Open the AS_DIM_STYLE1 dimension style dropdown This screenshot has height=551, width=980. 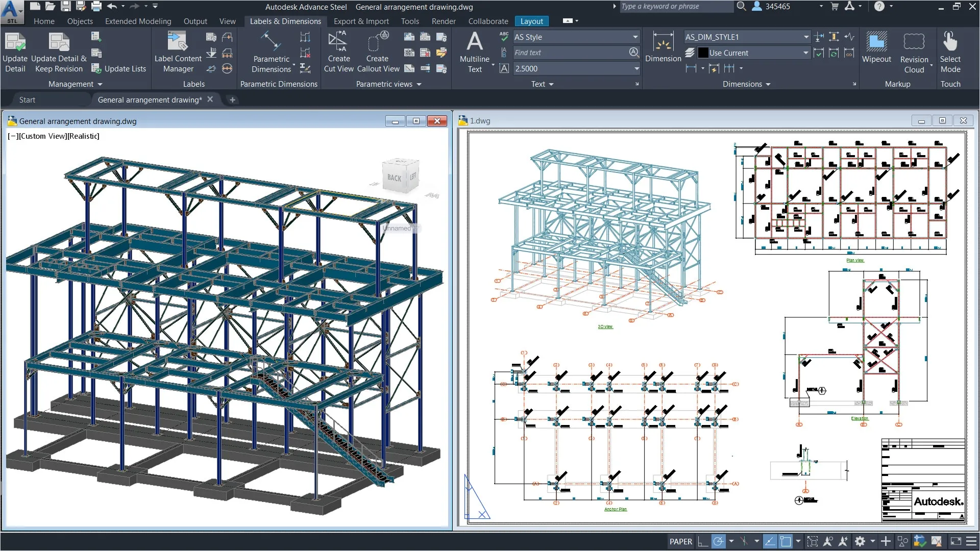point(805,37)
